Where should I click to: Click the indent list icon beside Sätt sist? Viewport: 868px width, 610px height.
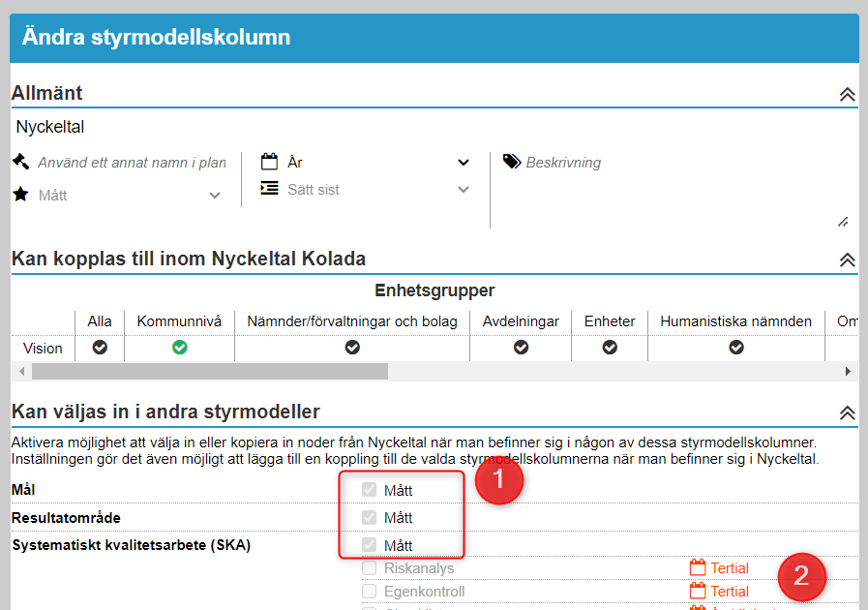(269, 189)
